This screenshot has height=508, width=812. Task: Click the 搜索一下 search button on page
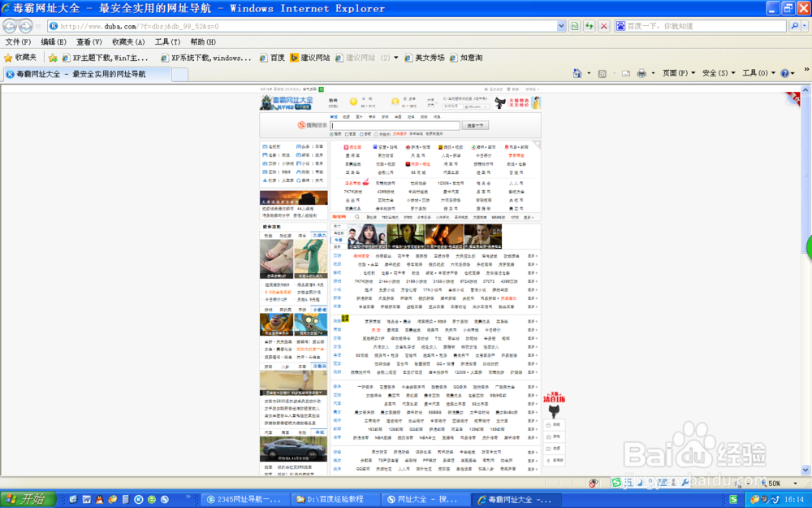pyautogui.click(x=475, y=125)
